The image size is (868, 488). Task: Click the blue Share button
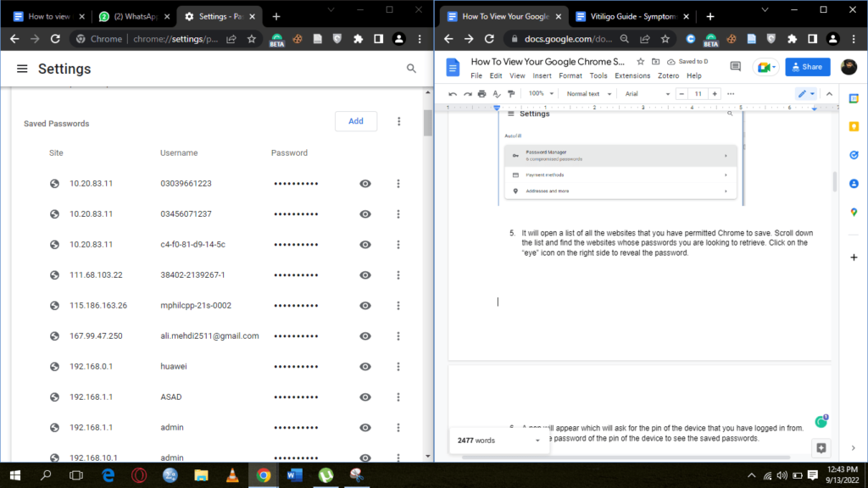coord(807,67)
